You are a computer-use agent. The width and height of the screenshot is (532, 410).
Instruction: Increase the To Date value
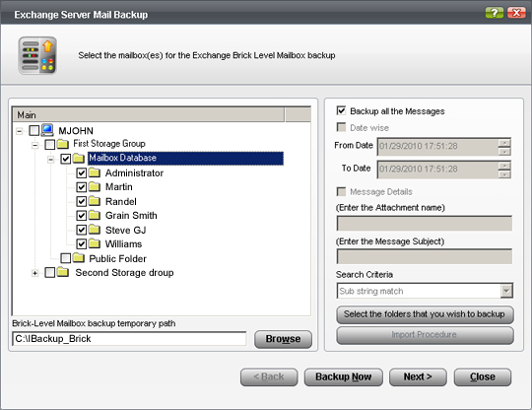[x=504, y=166]
